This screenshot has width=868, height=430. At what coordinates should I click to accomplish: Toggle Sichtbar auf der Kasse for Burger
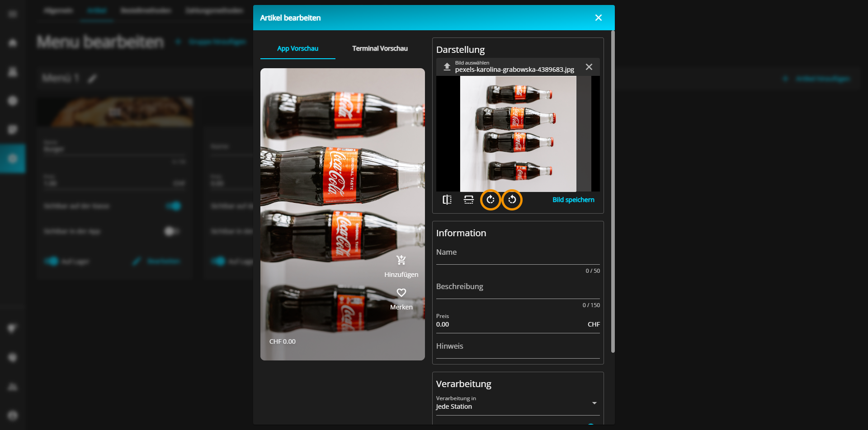(173, 206)
